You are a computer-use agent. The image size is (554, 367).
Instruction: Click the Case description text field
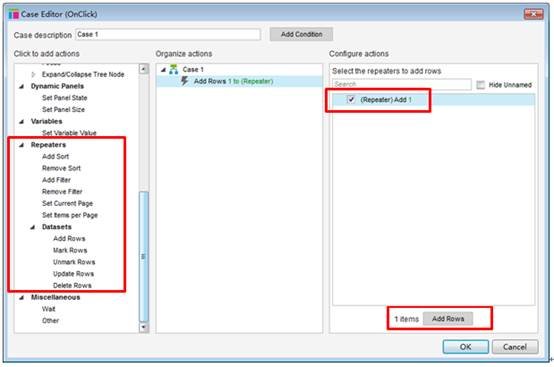coord(168,34)
